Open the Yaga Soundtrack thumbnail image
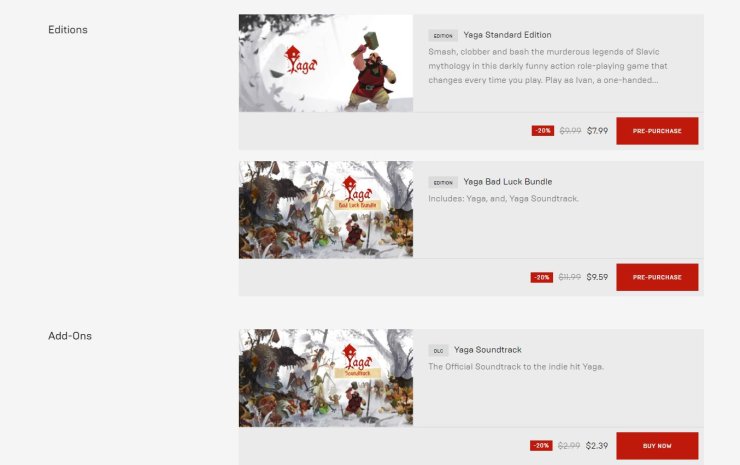 pyautogui.click(x=326, y=378)
